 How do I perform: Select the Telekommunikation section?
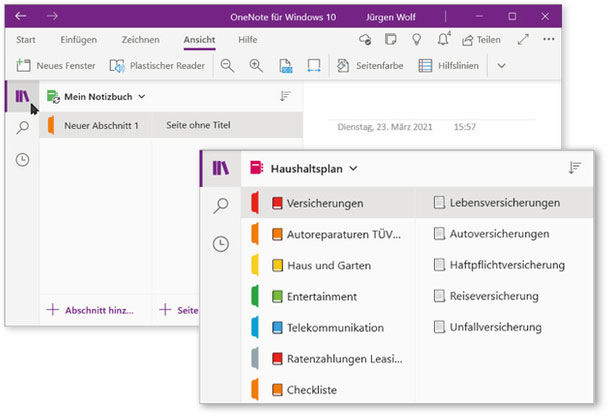tap(328, 327)
